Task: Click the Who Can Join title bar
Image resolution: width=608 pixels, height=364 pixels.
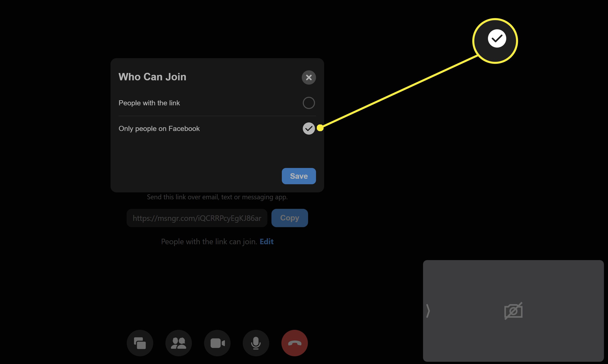Action: pyautogui.click(x=152, y=77)
